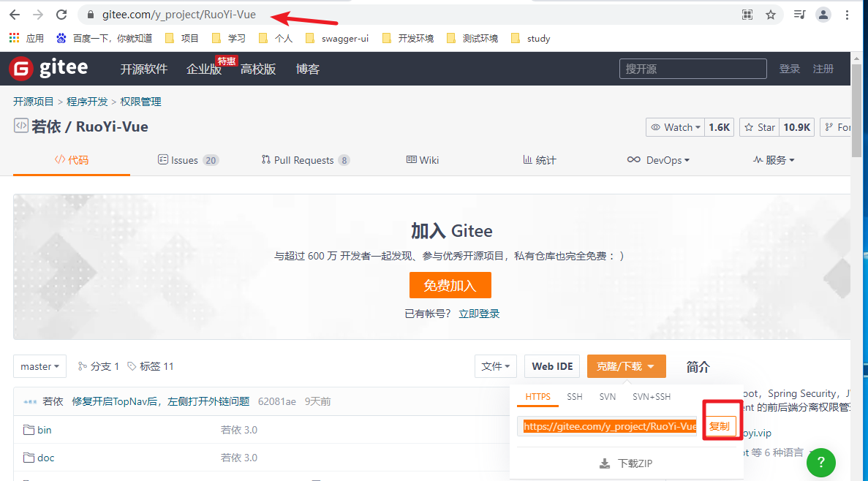Download the repository via 下载ZIP
The width and height of the screenshot is (868, 481).
626,463
